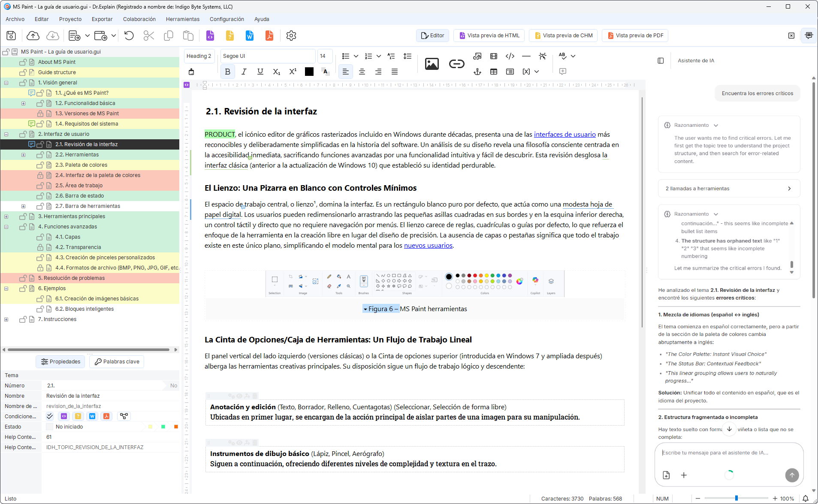Toggle the Word condition in Condiciones row

92,416
